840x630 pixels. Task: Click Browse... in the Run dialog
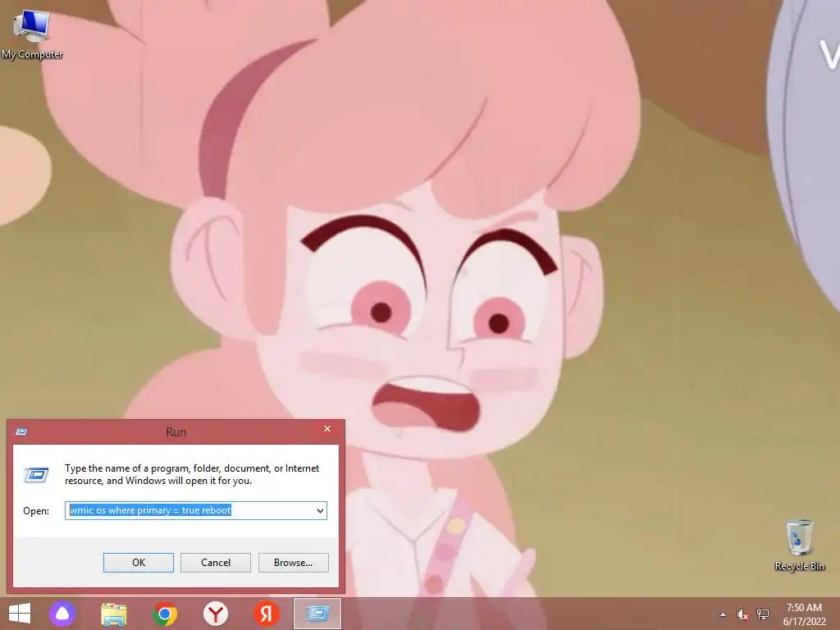point(293,563)
